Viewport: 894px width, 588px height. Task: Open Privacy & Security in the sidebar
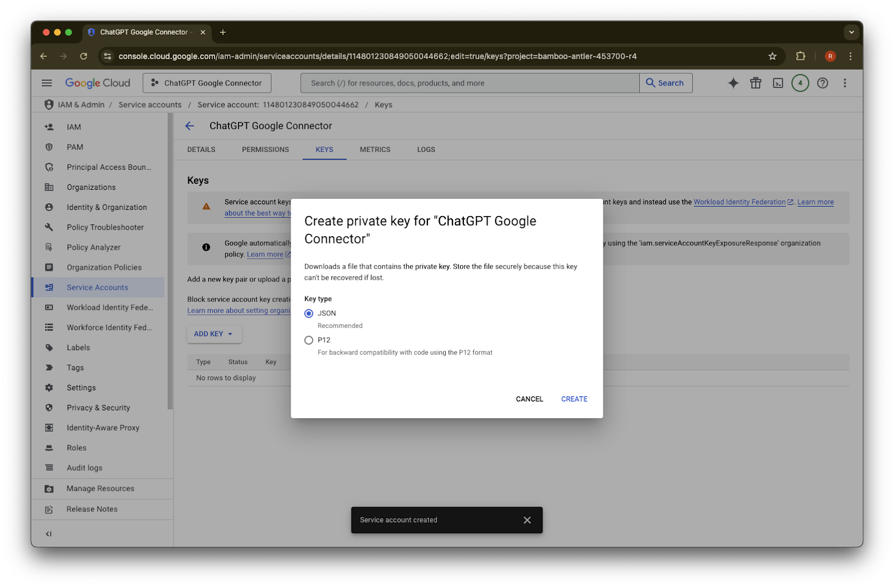click(99, 408)
